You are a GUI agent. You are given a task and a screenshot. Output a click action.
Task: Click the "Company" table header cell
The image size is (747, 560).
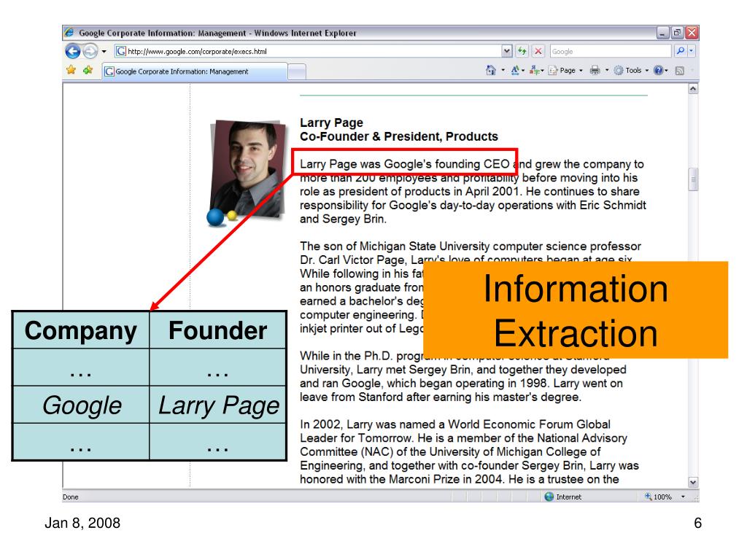[80, 330]
